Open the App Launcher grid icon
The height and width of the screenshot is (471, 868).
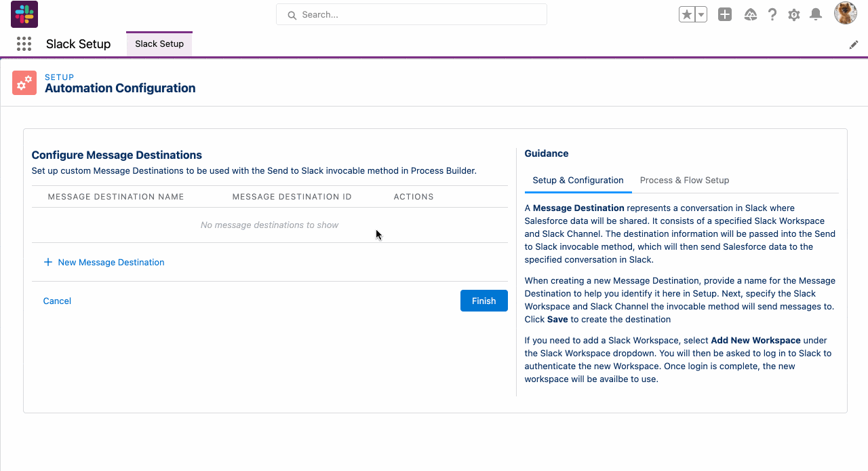pos(24,44)
